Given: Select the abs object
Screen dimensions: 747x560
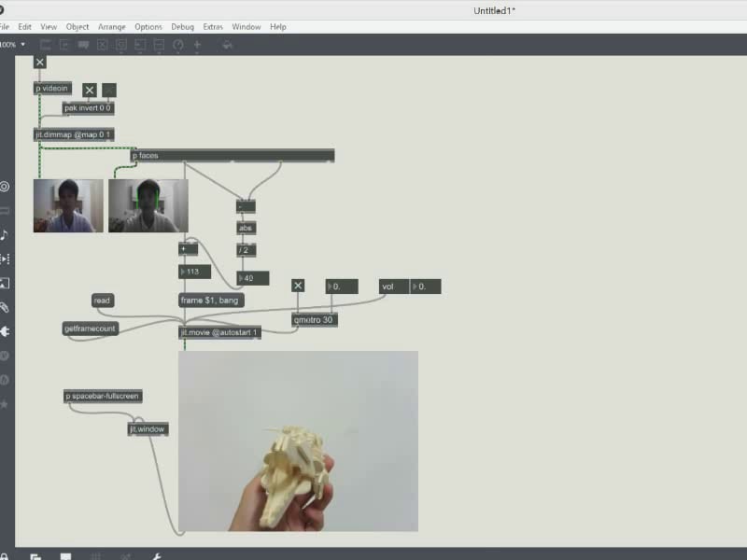Looking at the screenshot, I should click(246, 228).
